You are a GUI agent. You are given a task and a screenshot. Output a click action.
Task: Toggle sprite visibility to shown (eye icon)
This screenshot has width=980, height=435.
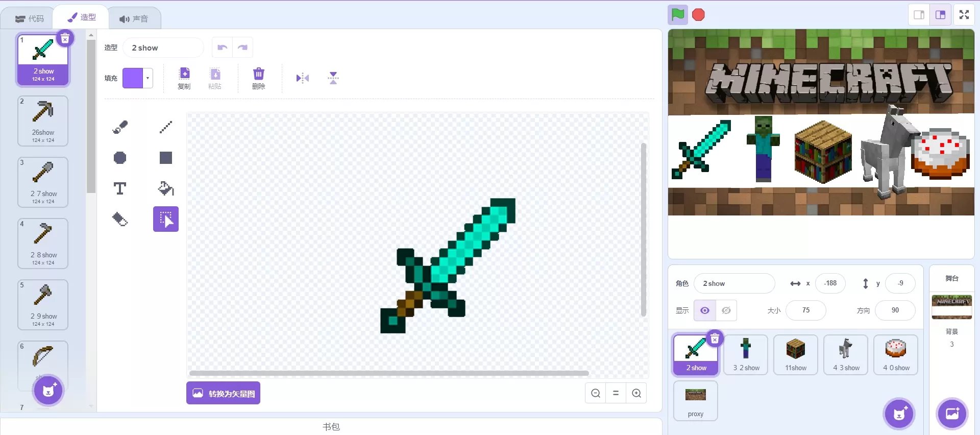705,310
